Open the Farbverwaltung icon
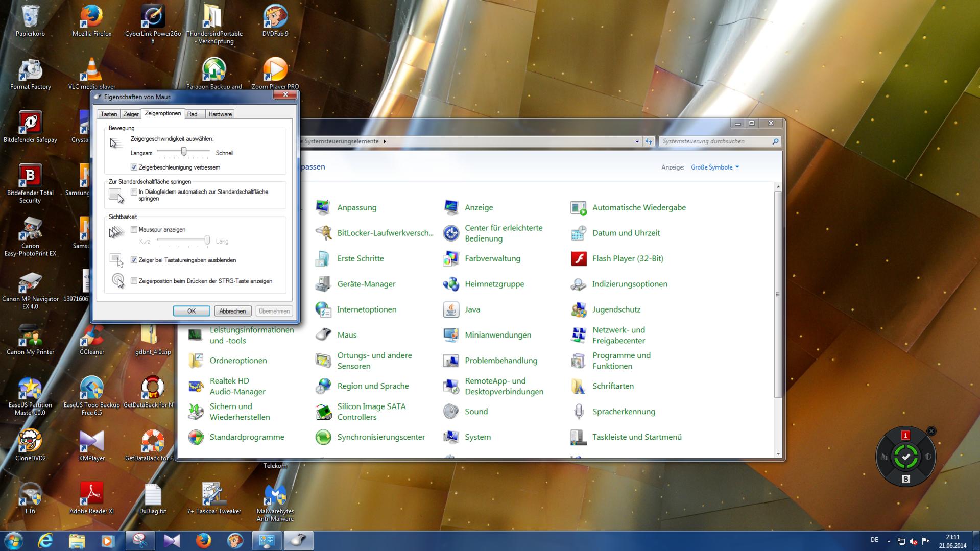 coord(482,258)
